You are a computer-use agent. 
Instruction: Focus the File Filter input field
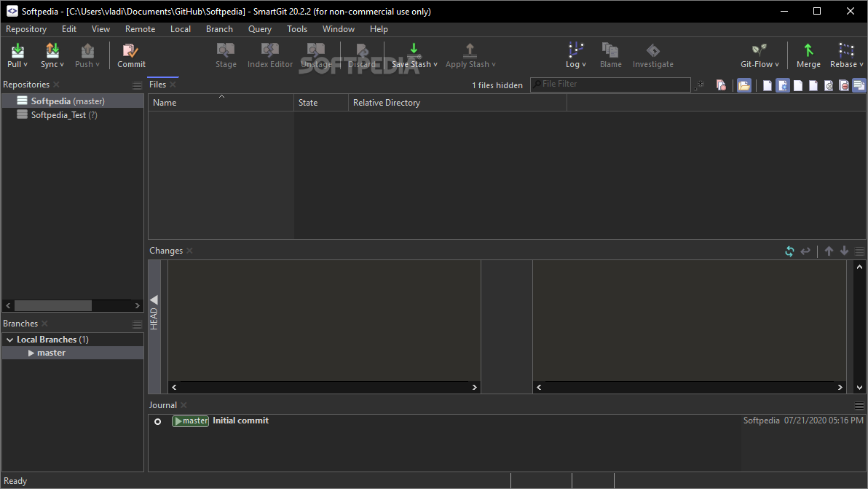[x=611, y=85]
